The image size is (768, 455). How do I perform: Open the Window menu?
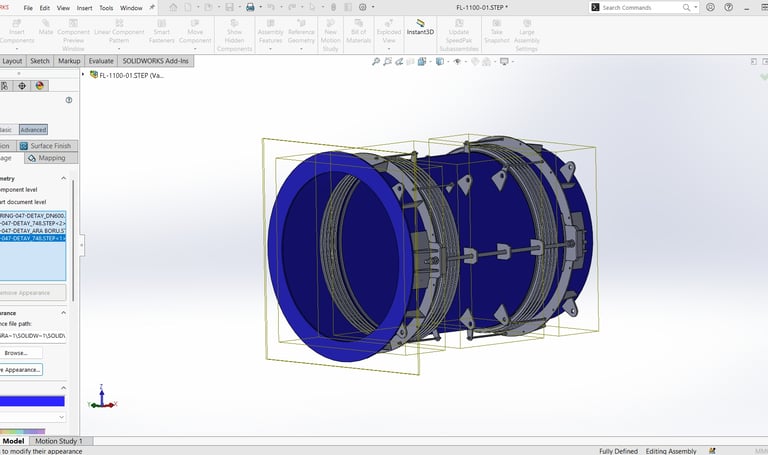point(131,8)
